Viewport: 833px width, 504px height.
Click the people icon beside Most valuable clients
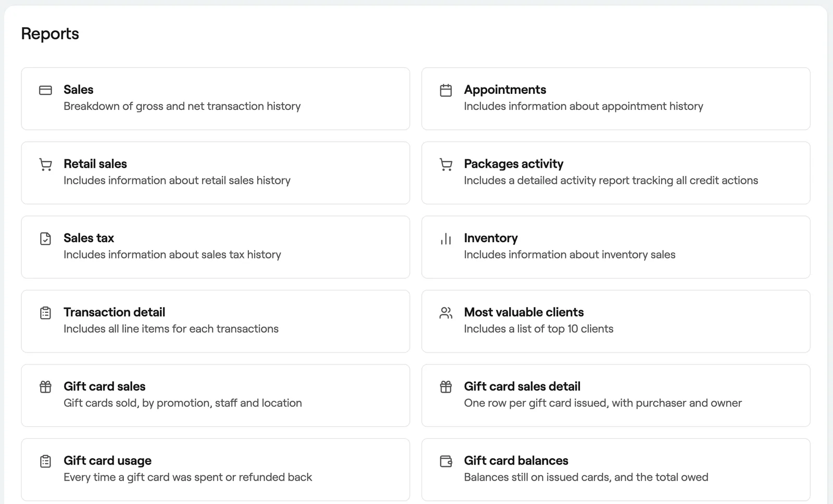click(x=446, y=313)
